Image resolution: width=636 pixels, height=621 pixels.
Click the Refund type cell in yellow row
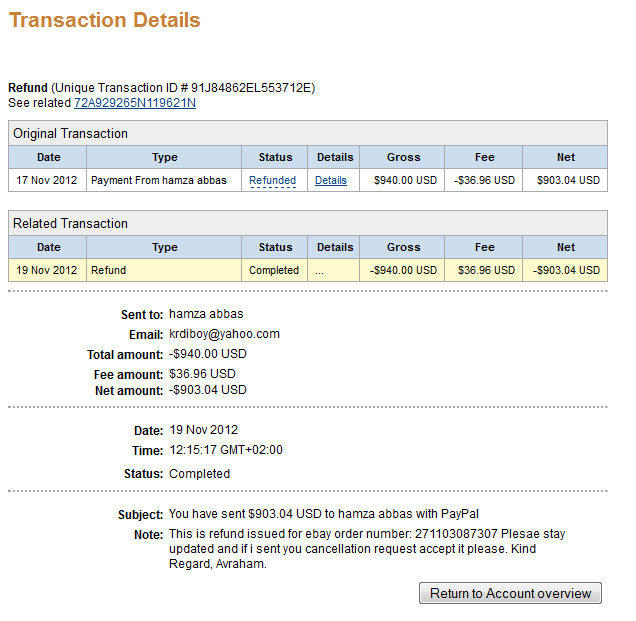point(108,270)
